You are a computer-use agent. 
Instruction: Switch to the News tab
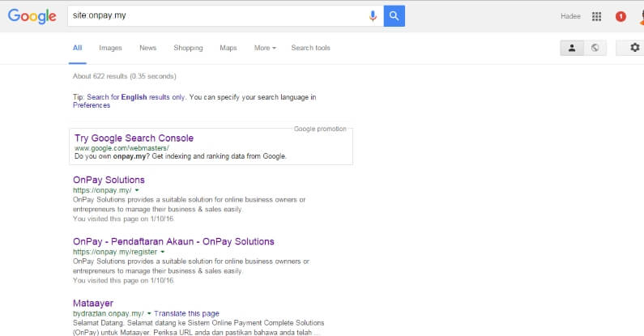[148, 48]
